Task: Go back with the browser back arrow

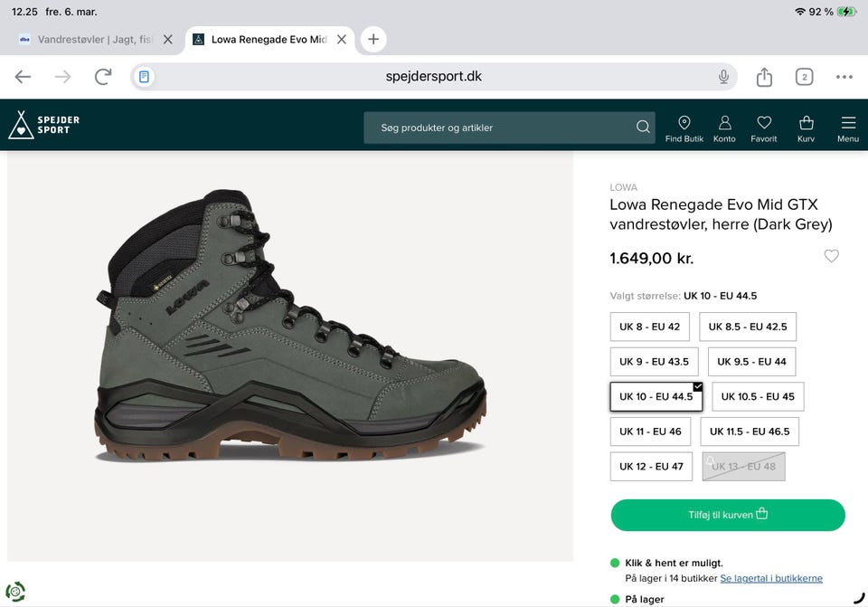Action: (23, 76)
